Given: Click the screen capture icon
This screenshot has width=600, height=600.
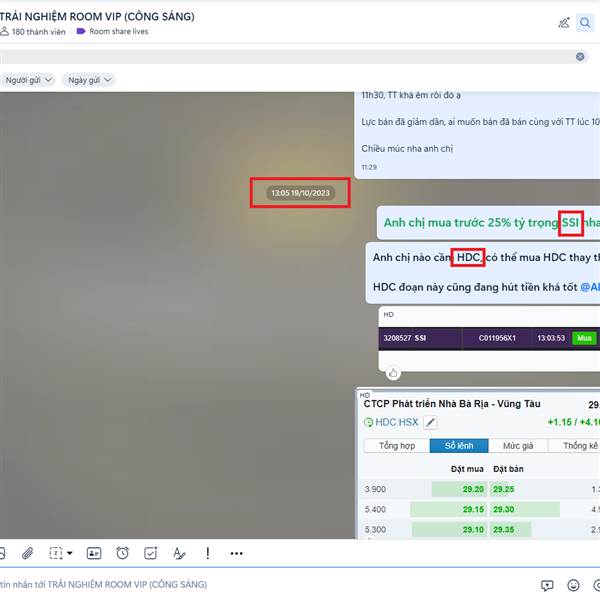Looking at the screenshot, I should 56,553.
